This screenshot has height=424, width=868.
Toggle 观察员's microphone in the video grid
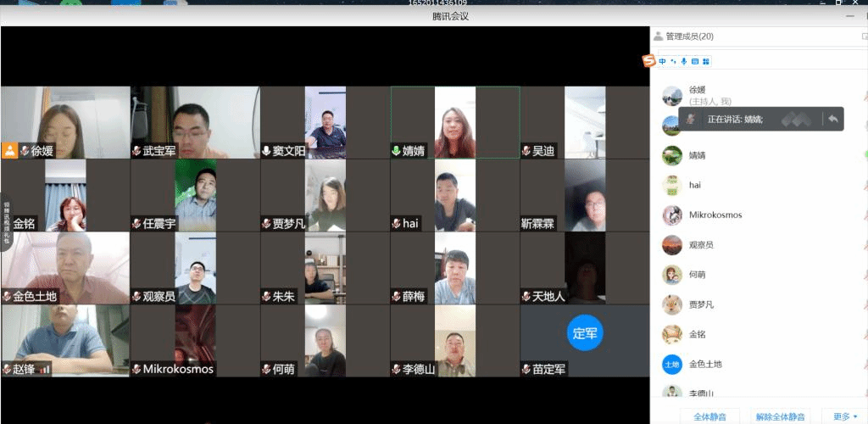pos(136,297)
